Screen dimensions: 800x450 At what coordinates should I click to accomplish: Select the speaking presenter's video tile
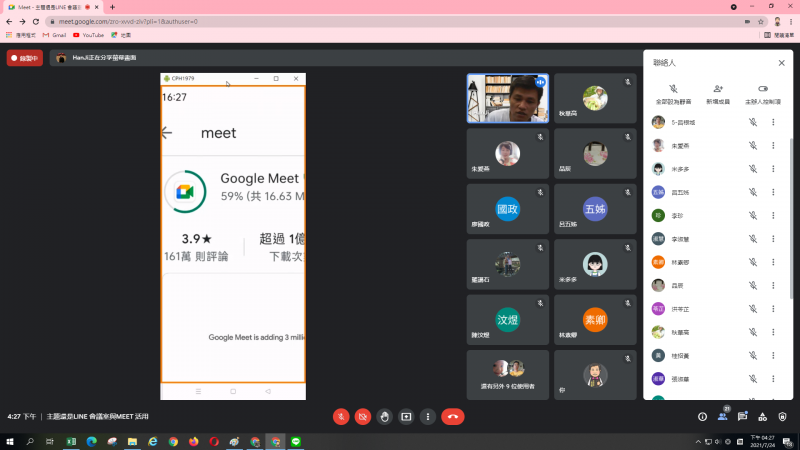508,98
